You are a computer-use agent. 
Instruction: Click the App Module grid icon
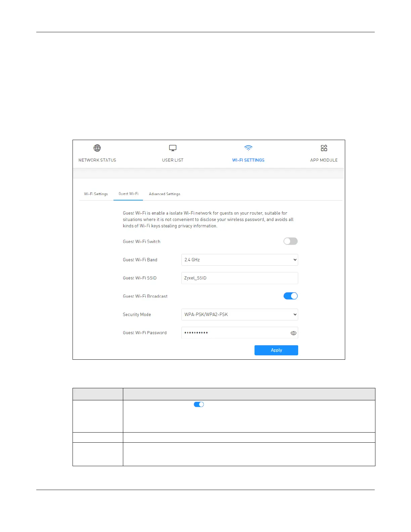pos(324,148)
